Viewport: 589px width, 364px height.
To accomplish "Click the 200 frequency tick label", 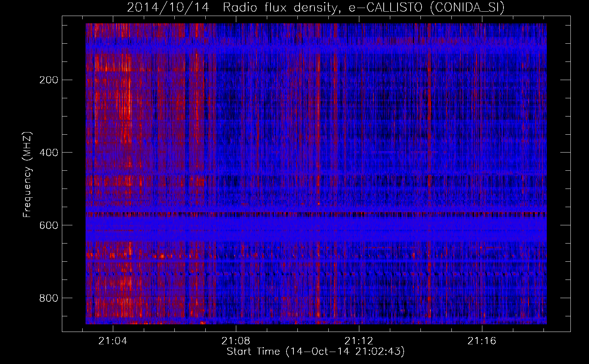I will (49, 80).
